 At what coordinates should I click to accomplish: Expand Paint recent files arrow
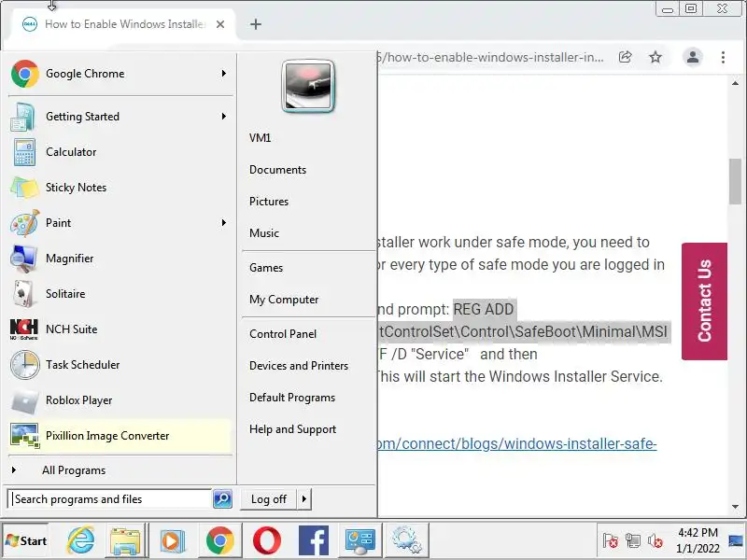(x=224, y=222)
